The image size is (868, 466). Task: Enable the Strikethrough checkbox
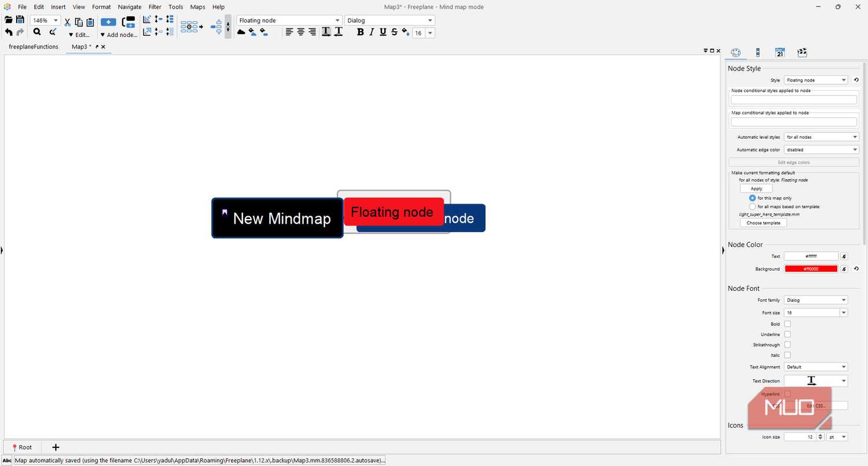point(787,345)
